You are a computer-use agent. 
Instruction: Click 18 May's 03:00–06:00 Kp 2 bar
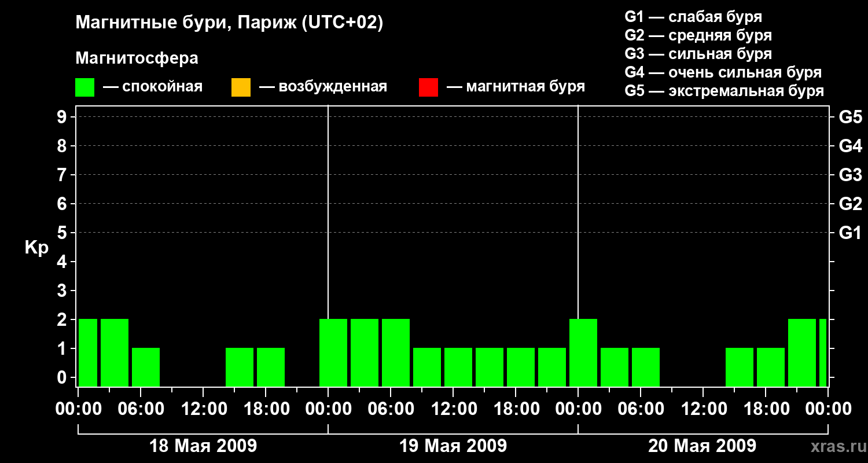coord(115,352)
